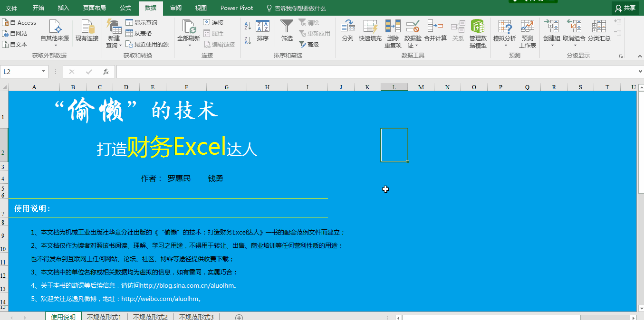
Task: Click 快速填充 flash fill
Action: [370, 31]
